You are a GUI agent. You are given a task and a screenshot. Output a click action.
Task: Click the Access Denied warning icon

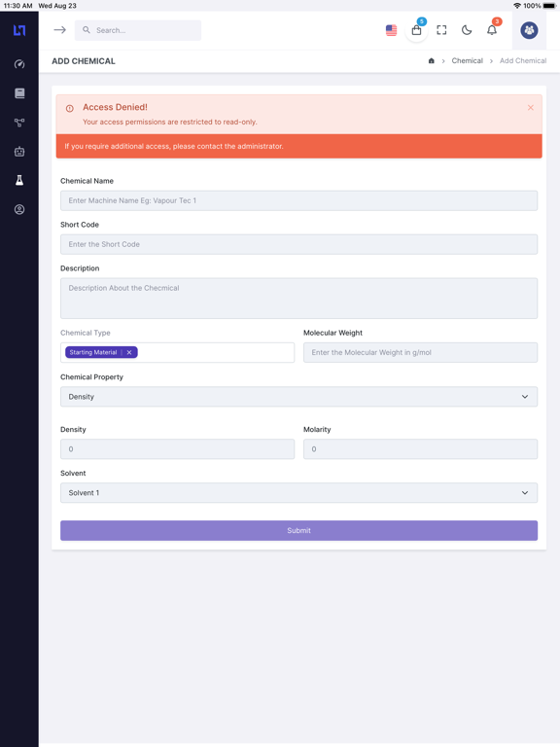coord(70,108)
